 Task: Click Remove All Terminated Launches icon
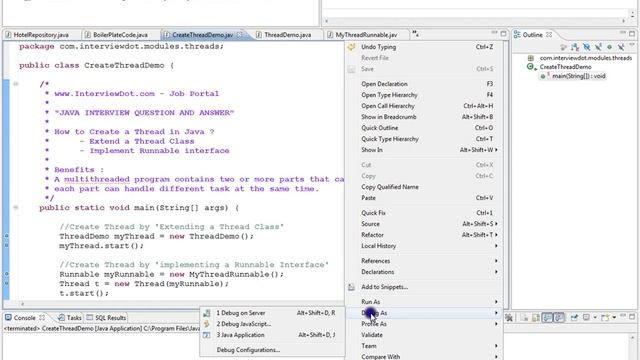coord(509,318)
